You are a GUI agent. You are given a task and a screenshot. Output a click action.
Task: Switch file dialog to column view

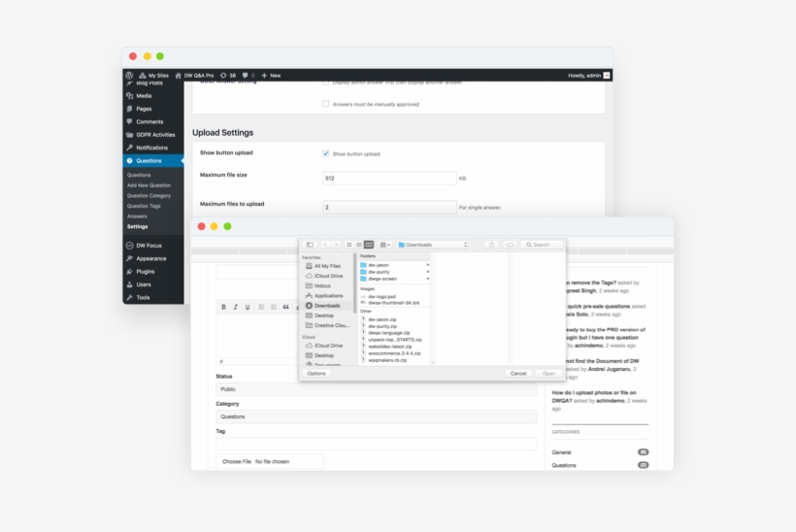tap(369, 245)
